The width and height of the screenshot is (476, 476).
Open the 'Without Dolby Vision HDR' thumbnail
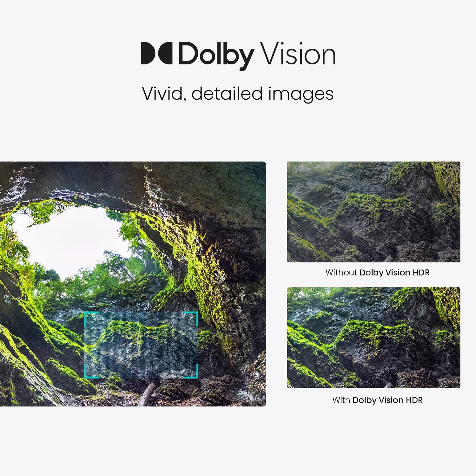(x=374, y=212)
